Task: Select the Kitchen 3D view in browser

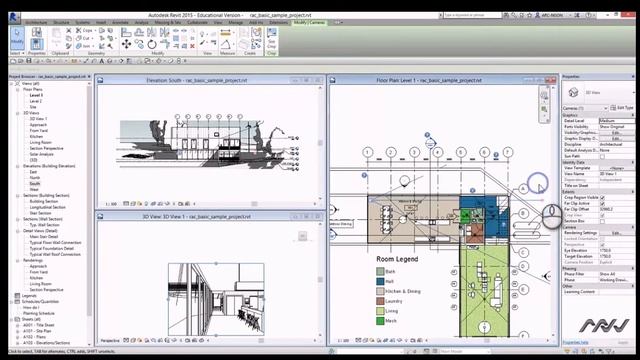Action: pos(36,136)
